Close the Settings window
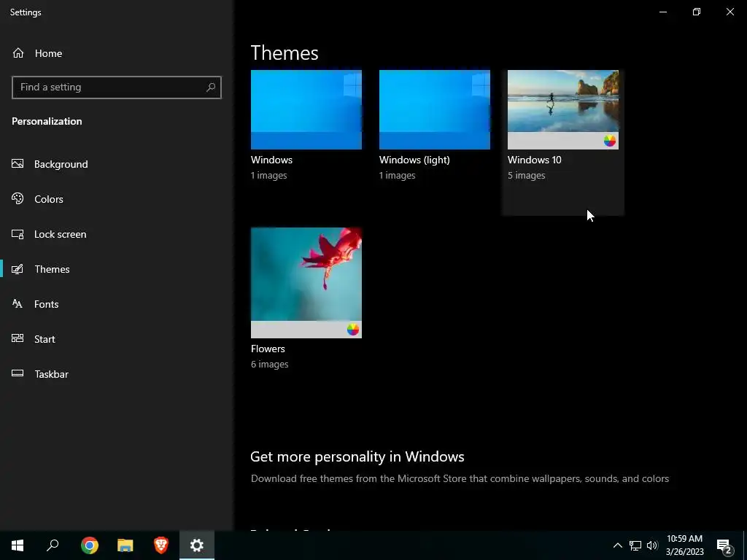 click(729, 12)
